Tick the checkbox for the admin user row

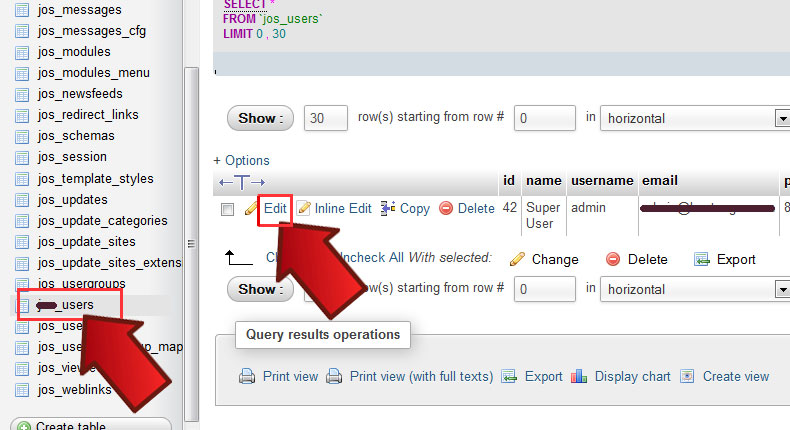(227, 209)
